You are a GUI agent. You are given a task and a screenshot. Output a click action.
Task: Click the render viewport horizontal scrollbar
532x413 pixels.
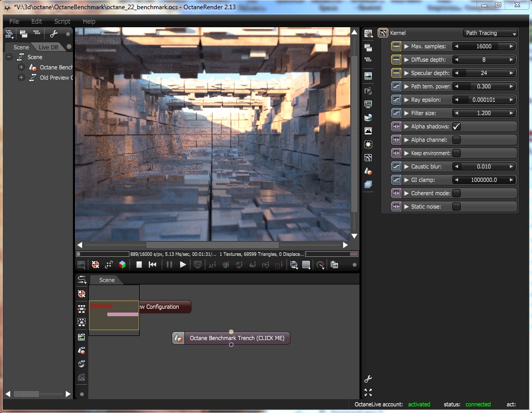213,245
